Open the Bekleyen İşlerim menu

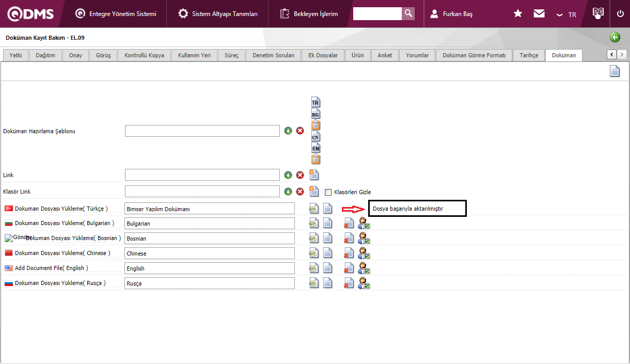click(309, 14)
